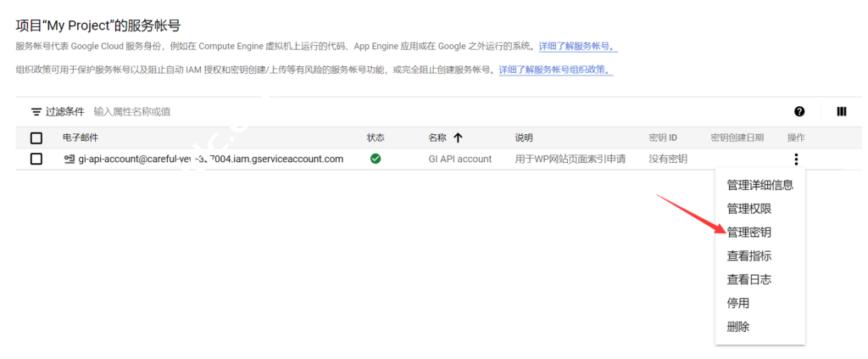Focus the 输入属性名称或值 filter input
This screenshot has height=359, width=868.
point(132,112)
